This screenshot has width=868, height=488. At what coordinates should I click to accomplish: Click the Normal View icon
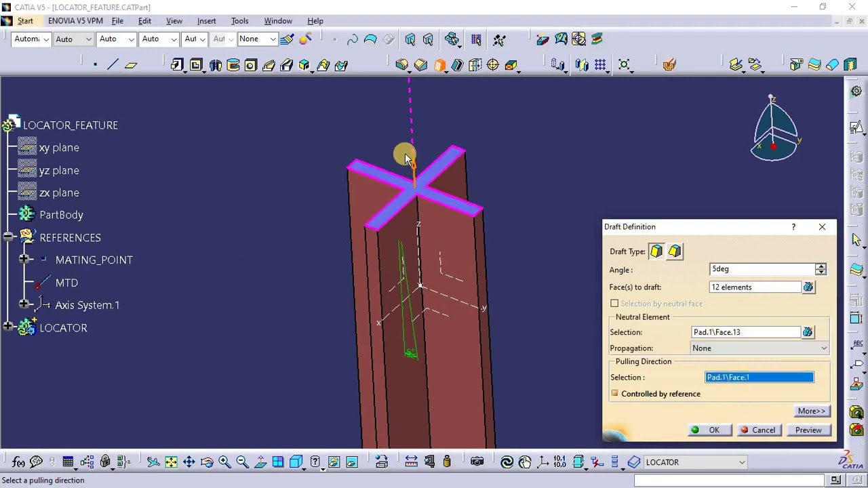point(260,462)
